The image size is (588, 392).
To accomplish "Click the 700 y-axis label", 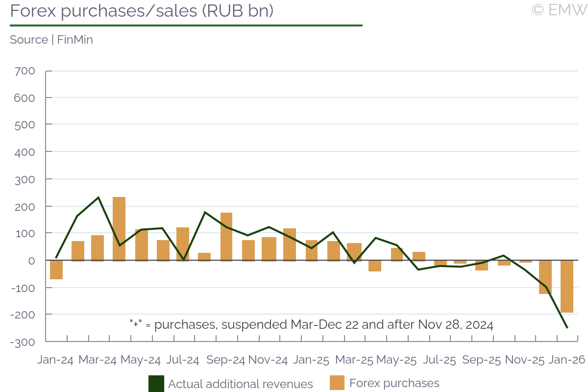I will 25,71.
